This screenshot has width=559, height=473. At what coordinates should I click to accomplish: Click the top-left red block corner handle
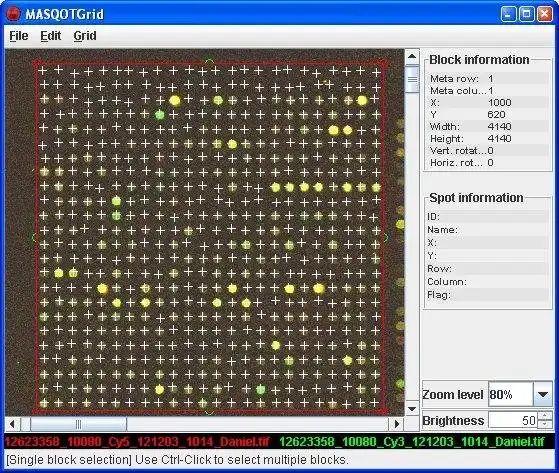click(x=36, y=64)
